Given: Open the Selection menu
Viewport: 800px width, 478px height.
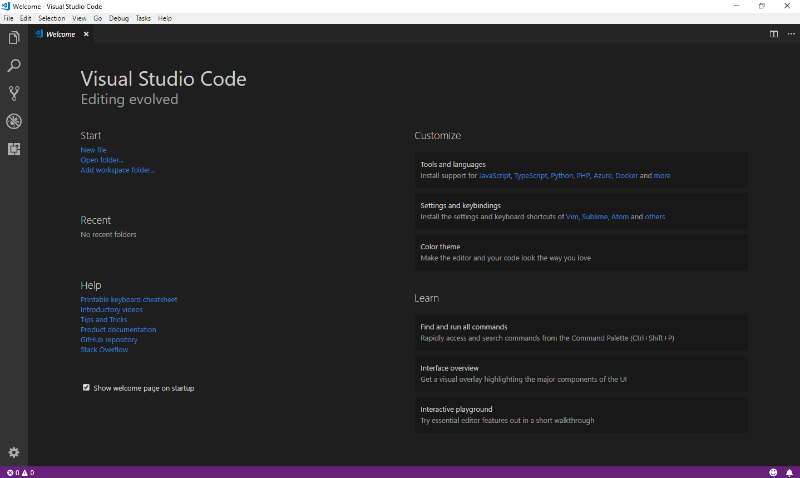Looking at the screenshot, I should coord(52,18).
